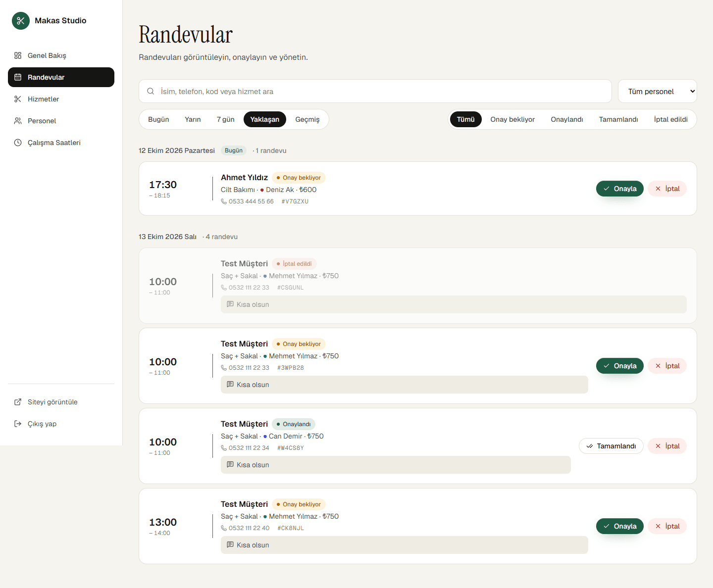Show Geçmiş appointments
Screen dimensions: 713x588
tap(307, 119)
